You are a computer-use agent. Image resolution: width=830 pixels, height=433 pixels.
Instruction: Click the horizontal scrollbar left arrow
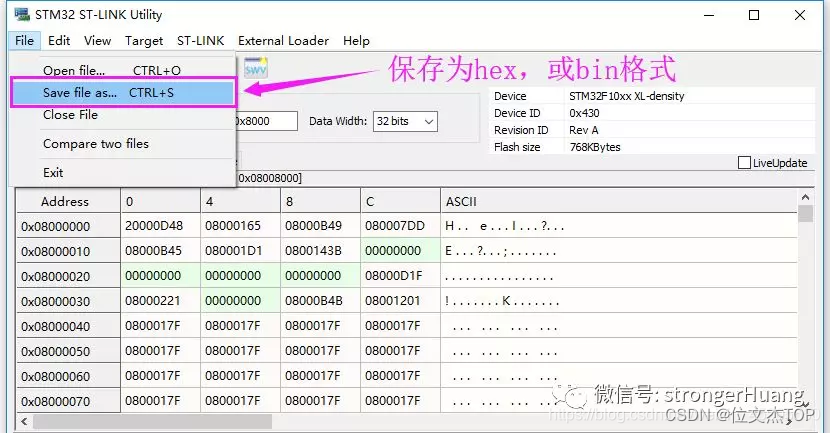coord(23,421)
